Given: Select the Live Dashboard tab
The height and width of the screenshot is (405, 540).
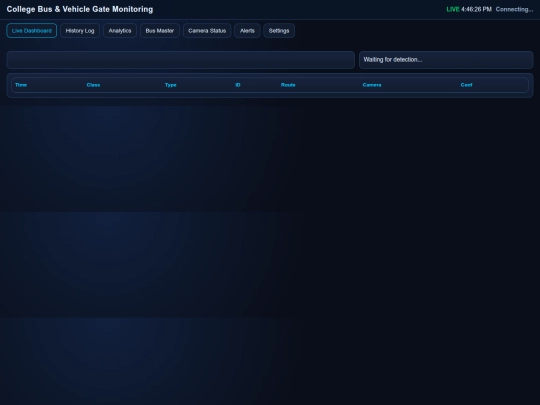Looking at the screenshot, I should coord(31,31).
